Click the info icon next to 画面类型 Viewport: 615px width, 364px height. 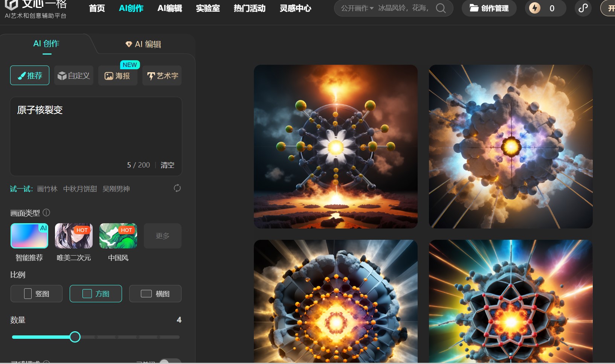tap(46, 213)
